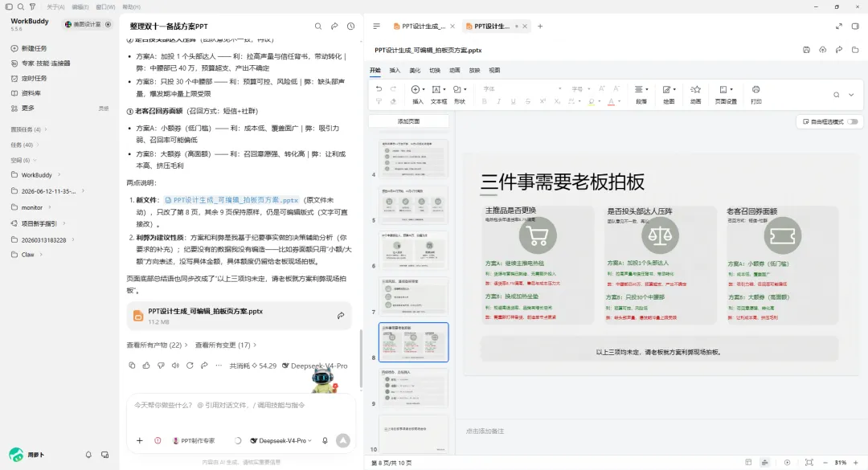Viewport: 868px width, 470px height.
Task: Play the reply aloud with the speaker icon
Action: (175, 366)
